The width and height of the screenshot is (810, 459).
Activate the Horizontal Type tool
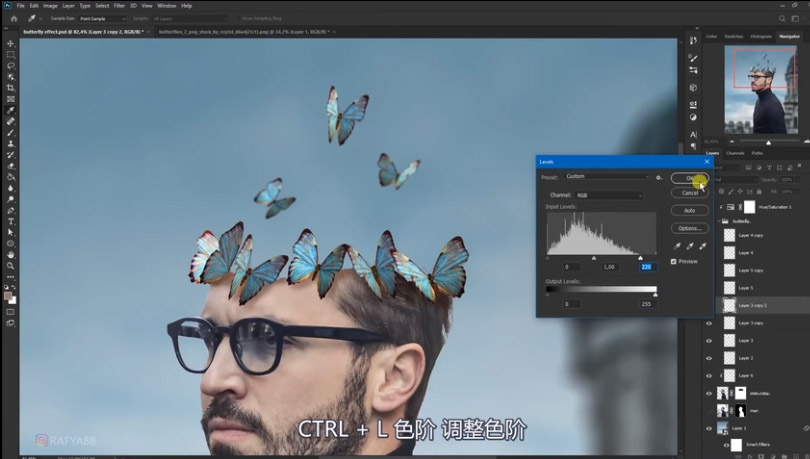click(x=11, y=221)
